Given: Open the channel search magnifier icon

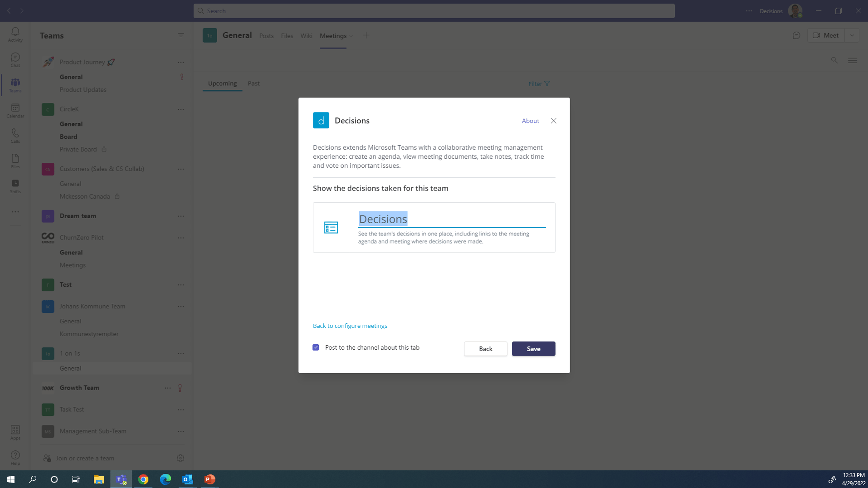Looking at the screenshot, I should [834, 60].
